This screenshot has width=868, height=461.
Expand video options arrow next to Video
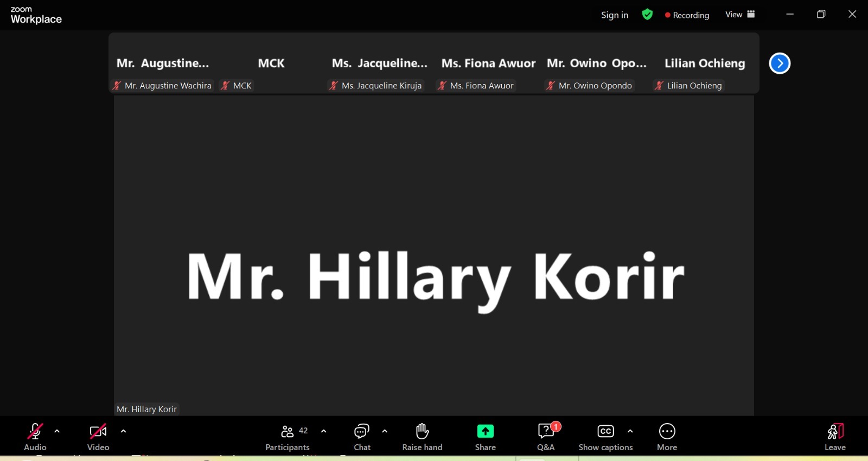pos(123,431)
